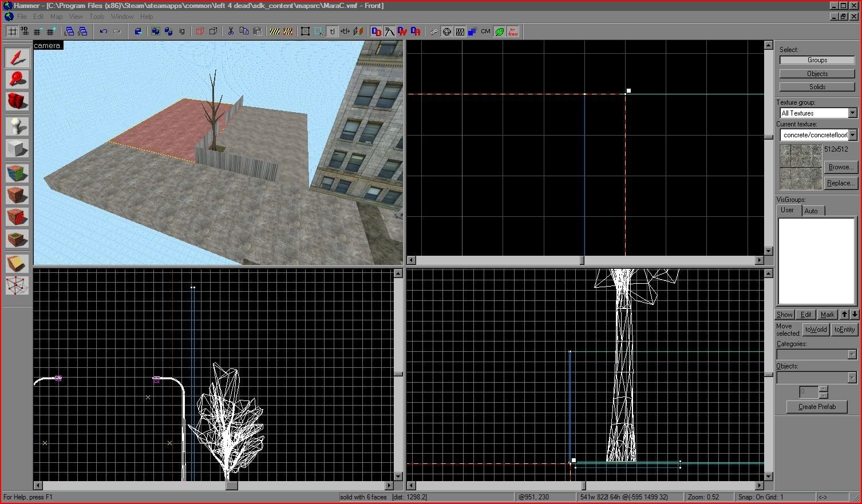
Task: Increase the prefab count stepper
Action: click(x=823, y=389)
